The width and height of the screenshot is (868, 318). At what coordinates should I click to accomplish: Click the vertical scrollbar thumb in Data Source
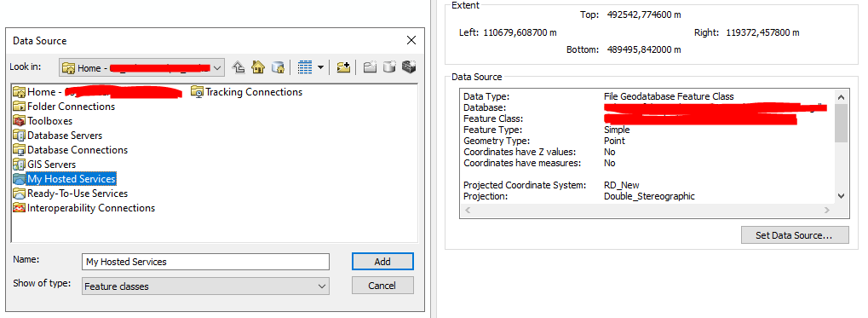[842, 123]
